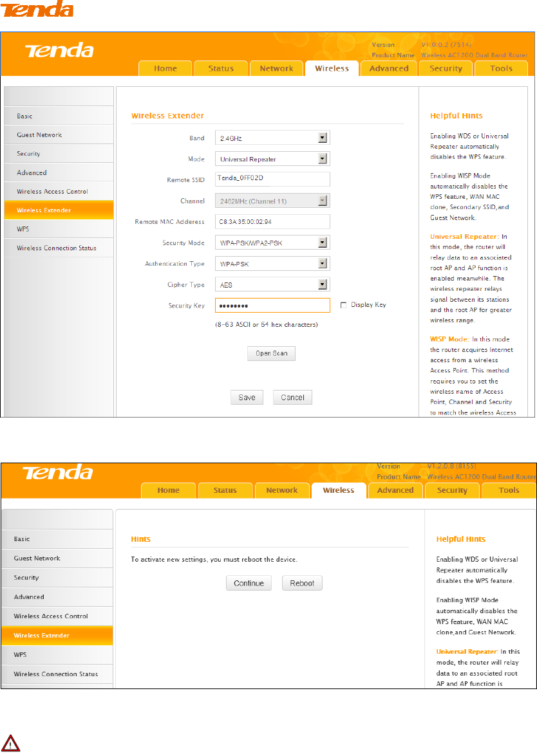Open the Network tab in the bottom screenshot

click(x=282, y=490)
